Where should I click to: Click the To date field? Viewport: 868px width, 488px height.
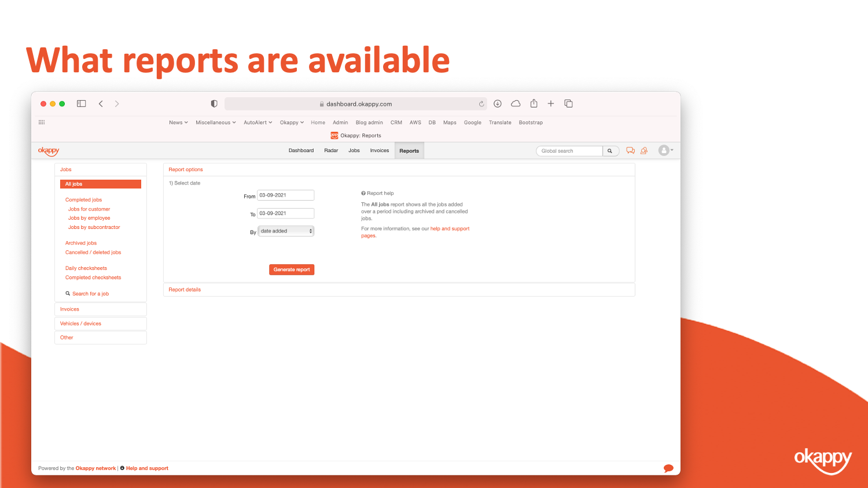(x=286, y=213)
